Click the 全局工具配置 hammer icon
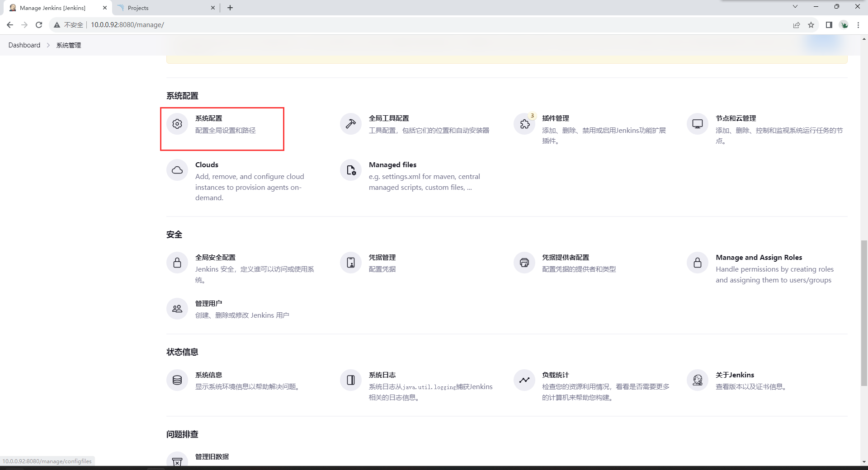868x470 pixels. pyautogui.click(x=351, y=124)
